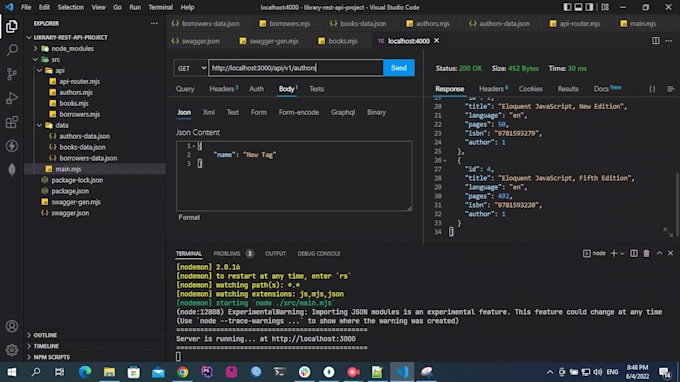Image resolution: width=680 pixels, height=382 pixels.
Task: Open the Selection menu
Action: (x=70, y=7)
